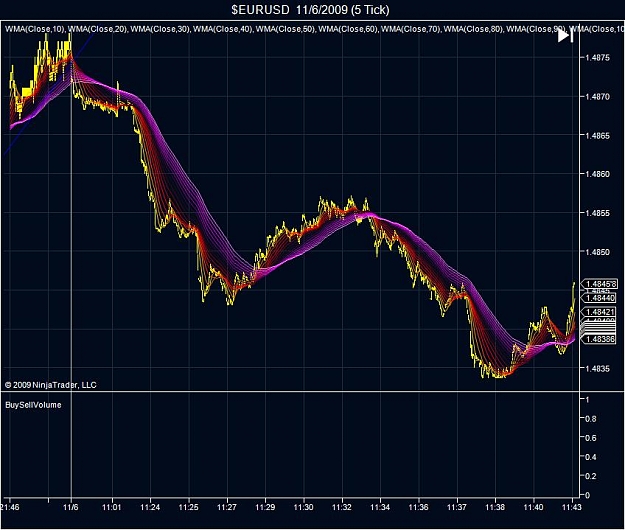This screenshot has height=530, width=625.
Task: Click the WMA(Close,10) indicator label
Action: (34, 29)
